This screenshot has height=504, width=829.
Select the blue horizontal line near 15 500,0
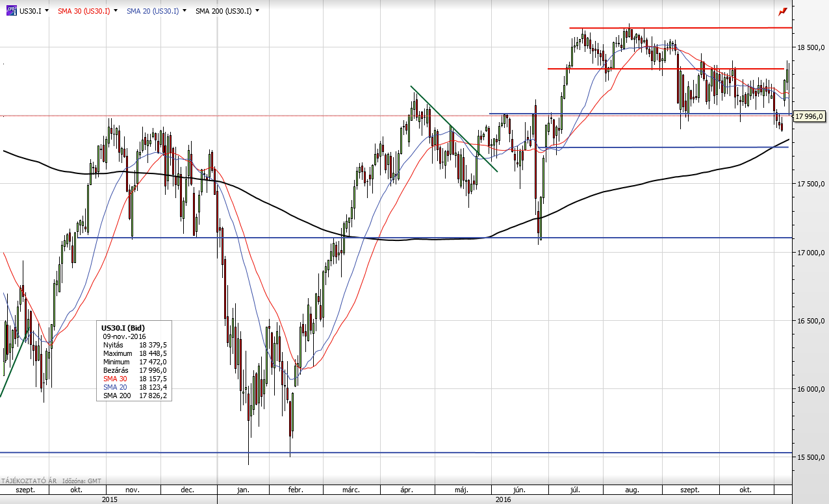click(x=396, y=452)
